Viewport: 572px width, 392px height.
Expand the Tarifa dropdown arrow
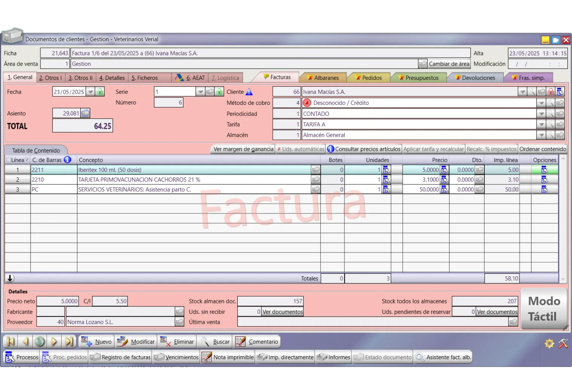coord(541,124)
